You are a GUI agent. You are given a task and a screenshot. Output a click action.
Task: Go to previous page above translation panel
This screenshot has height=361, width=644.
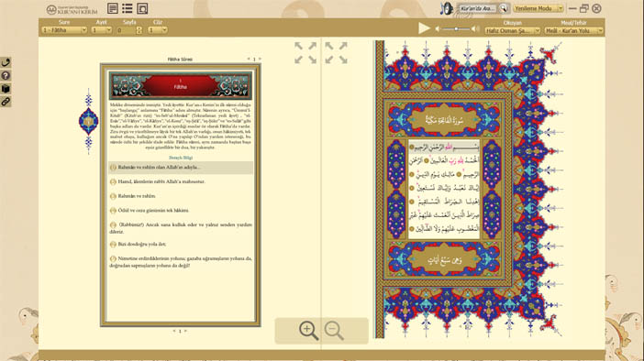point(249,59)
